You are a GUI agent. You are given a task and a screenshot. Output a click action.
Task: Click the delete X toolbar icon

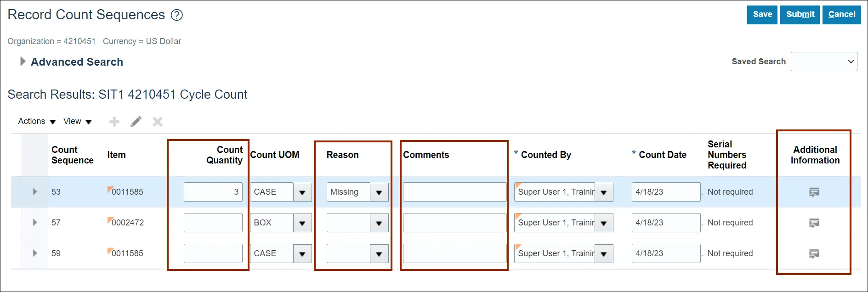[x=158, y=122]
